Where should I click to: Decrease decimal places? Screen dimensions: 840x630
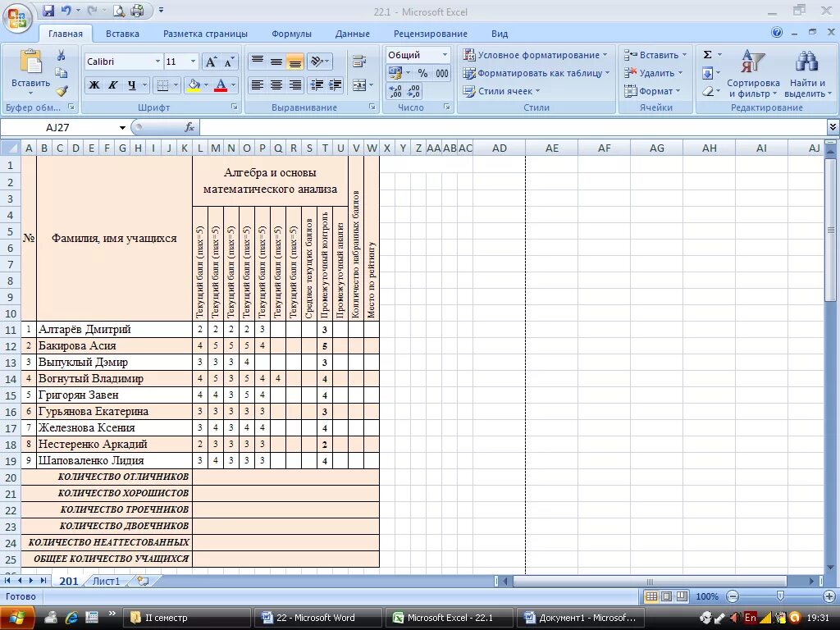pyautogui.click(x=413, y=92)
